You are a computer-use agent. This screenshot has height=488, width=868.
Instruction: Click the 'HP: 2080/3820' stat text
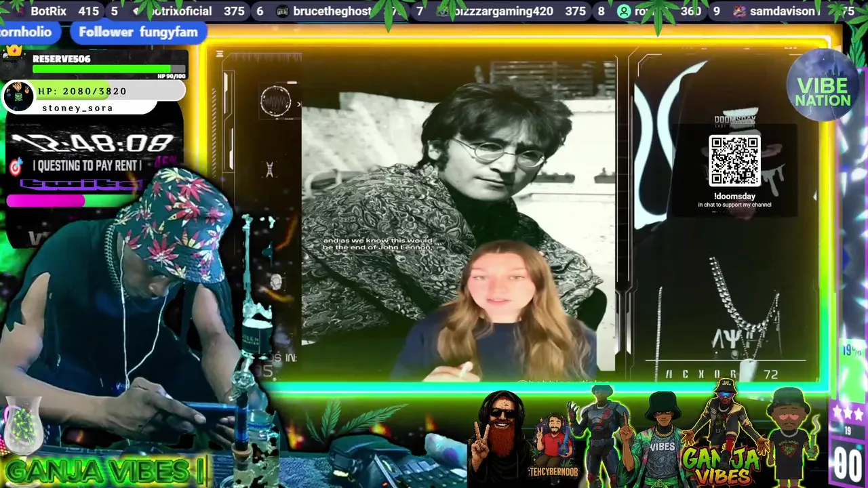point(82,91)
